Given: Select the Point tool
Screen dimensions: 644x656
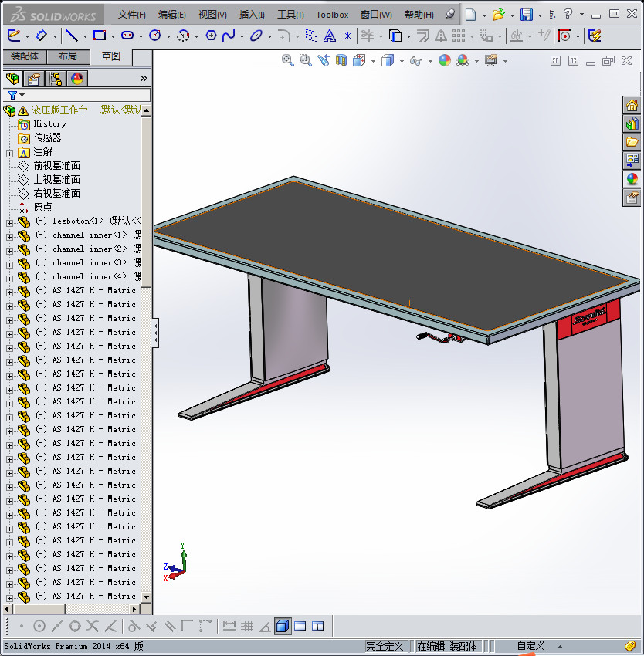Looking at the screenshot, I should click(347, 36).
